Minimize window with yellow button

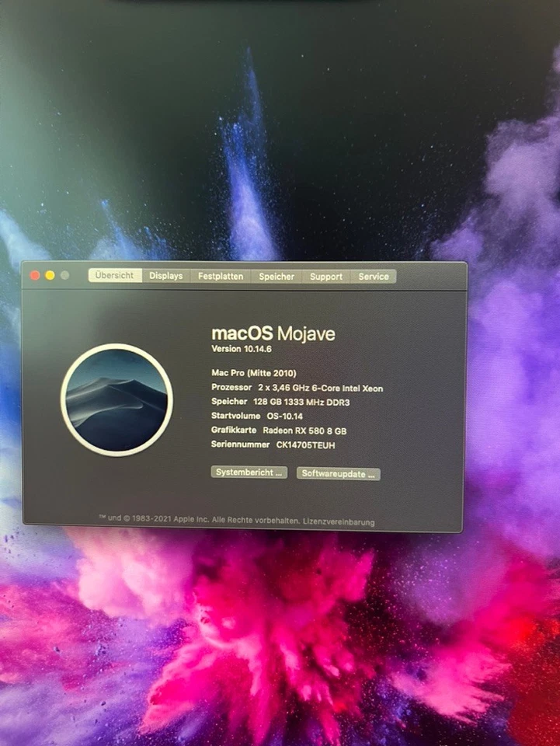(50, 275)
